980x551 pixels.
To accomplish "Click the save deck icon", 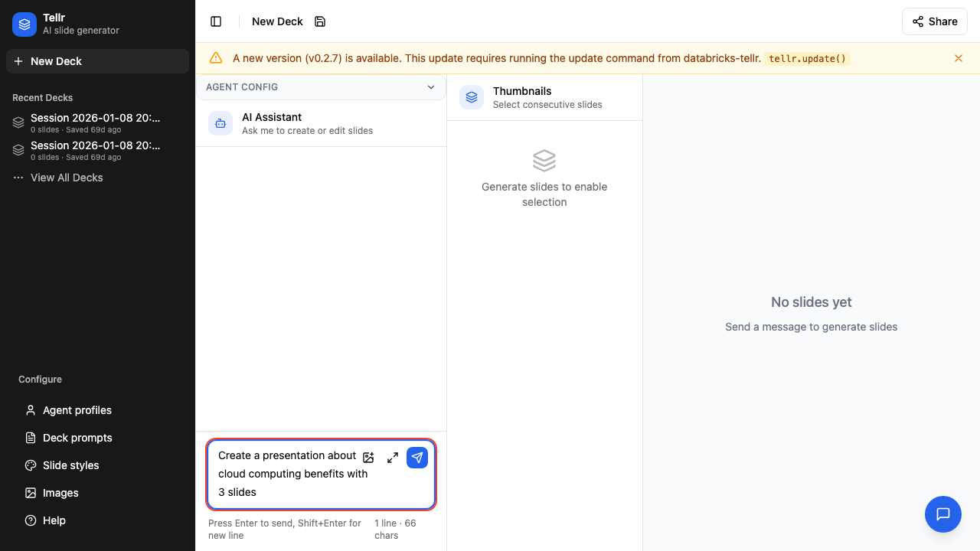I will coord(320,21).
